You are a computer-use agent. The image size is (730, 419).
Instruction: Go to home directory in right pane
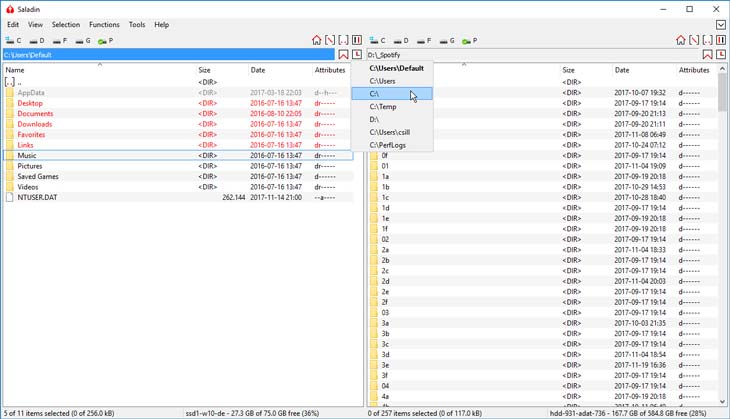coord(681,41)
